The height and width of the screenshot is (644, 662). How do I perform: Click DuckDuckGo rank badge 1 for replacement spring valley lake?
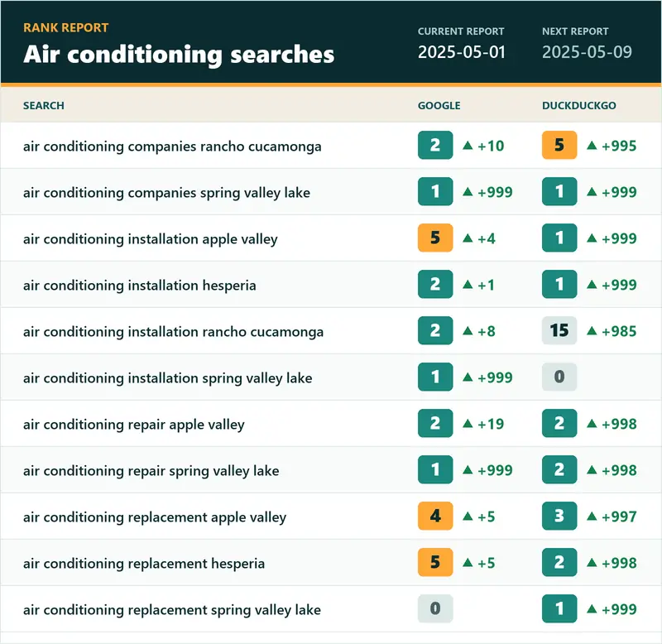(x=559, y=609)
